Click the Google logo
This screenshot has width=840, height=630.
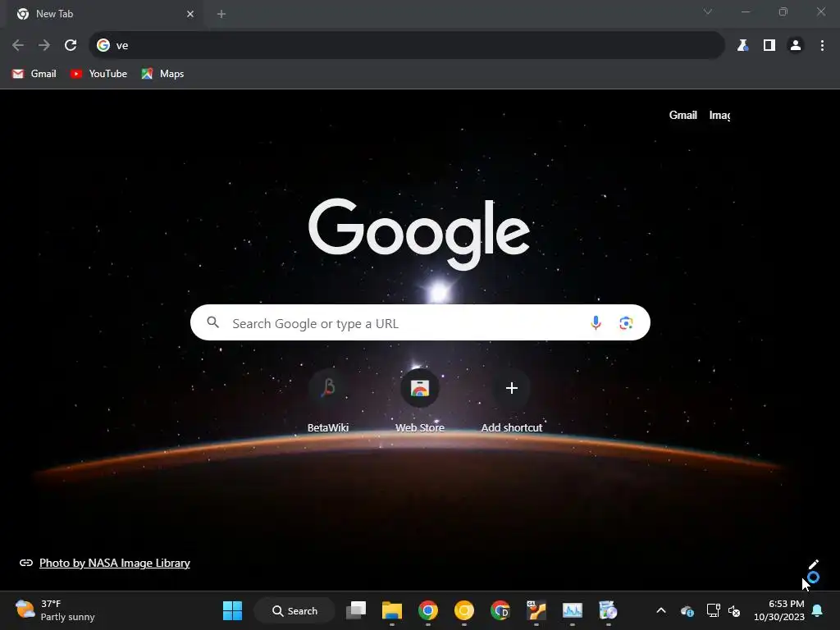(419, 234)
